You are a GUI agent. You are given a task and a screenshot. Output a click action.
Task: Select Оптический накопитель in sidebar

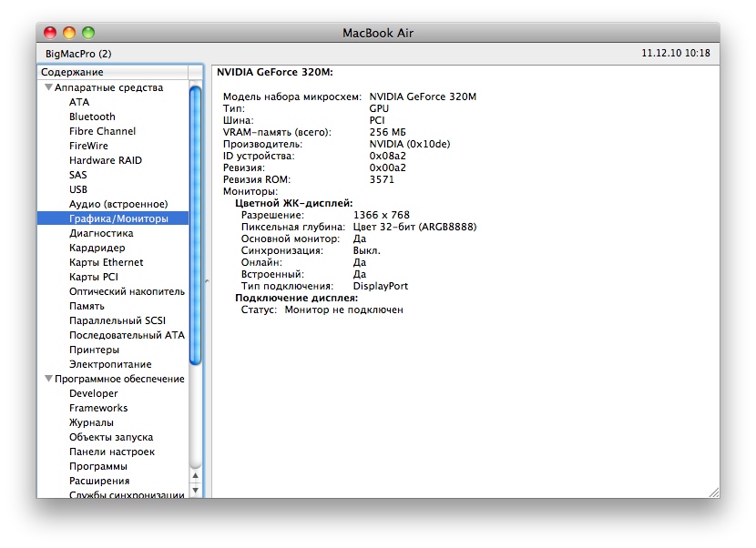127,291
